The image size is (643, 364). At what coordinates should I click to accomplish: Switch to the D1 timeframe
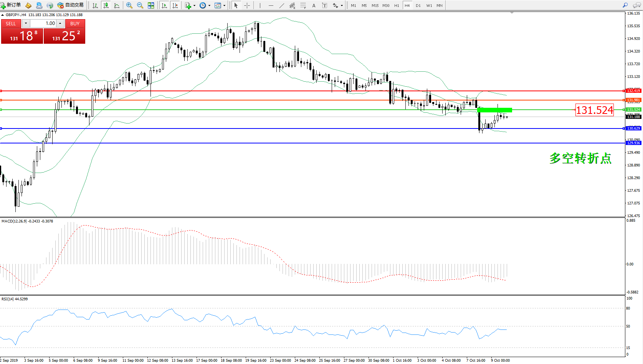[418, 5]
